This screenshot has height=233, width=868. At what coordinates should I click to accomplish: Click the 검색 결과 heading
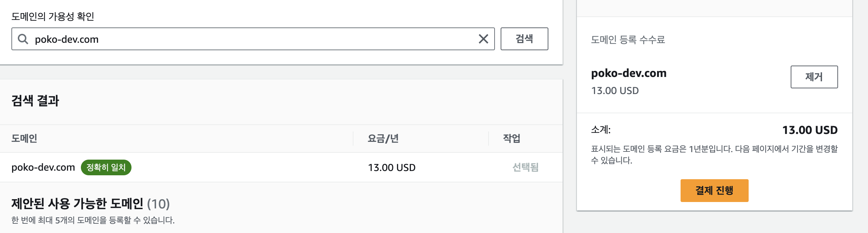[x=35, y=101]
